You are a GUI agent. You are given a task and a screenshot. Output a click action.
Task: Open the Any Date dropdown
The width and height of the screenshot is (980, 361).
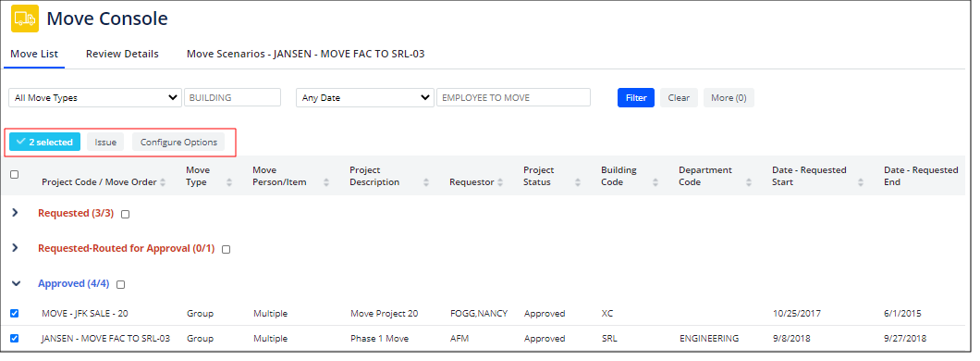point(365,97)
